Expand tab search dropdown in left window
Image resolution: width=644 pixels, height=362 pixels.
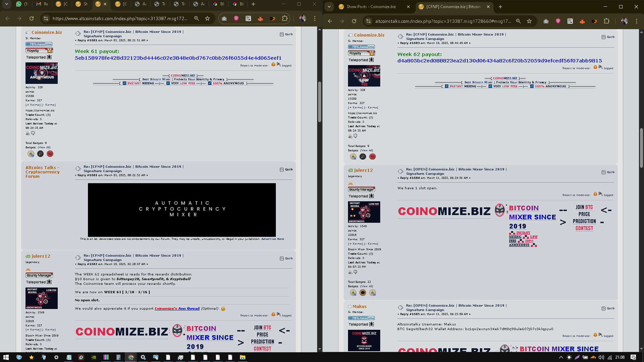[x=6, y=4]
